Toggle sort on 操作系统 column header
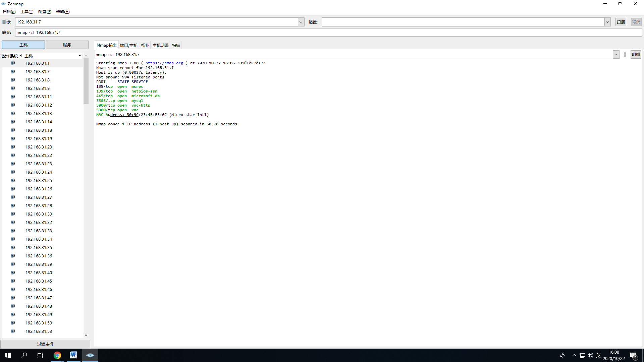Screen dimensions: 644x362 pyautogui.click(x=10, y=56)
